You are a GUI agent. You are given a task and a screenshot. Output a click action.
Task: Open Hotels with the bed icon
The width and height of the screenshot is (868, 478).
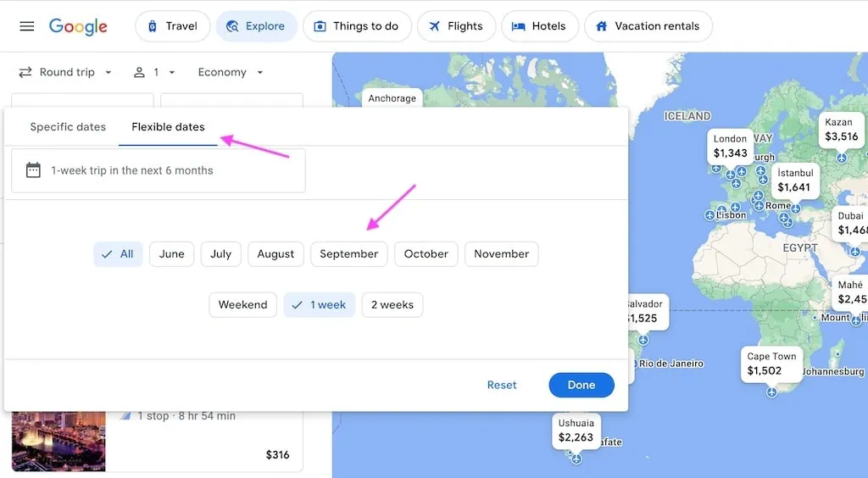tap(540, 26)
